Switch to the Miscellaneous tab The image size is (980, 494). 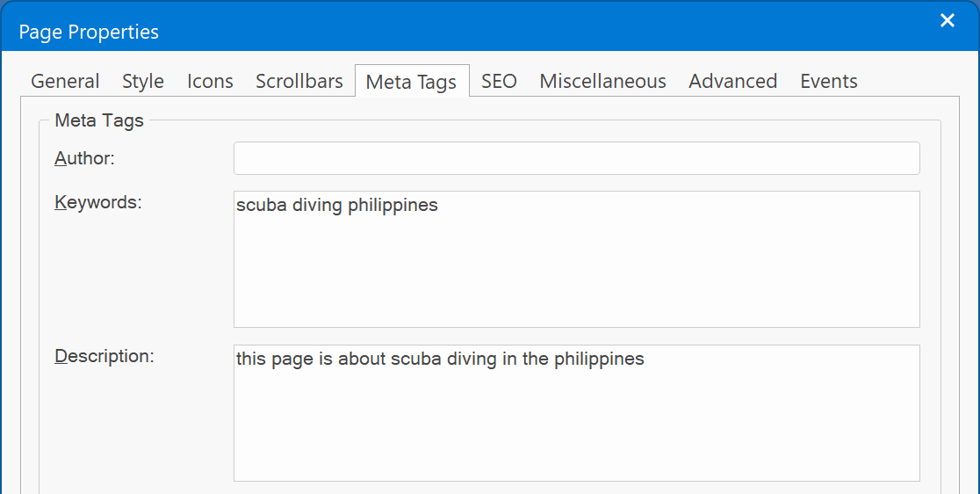point(602,82)
